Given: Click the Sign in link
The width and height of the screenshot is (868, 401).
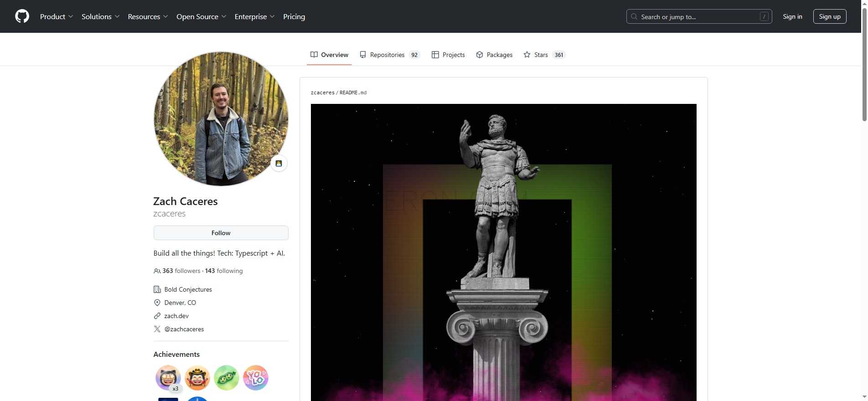Looking at the screenshot, I should [792, 16].
